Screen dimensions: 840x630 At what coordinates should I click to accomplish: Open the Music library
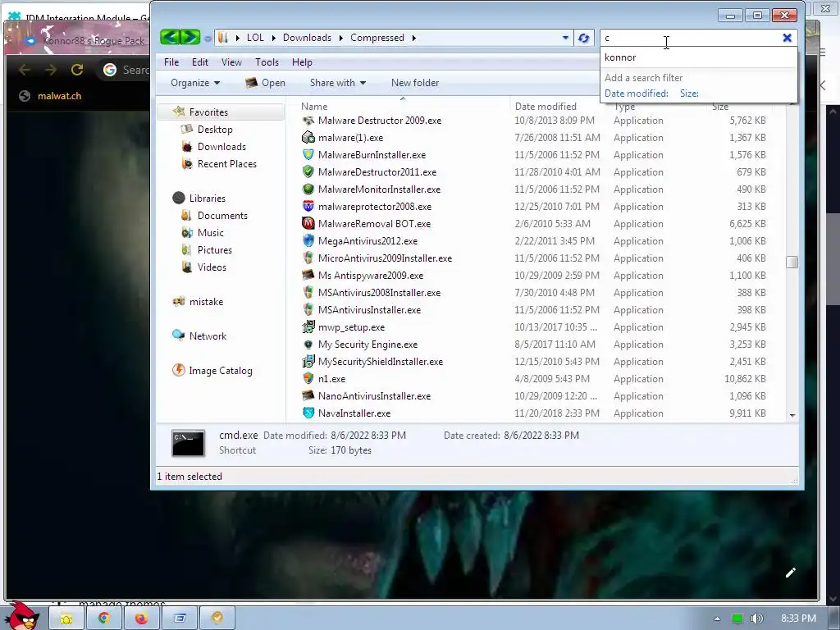(203, 232)
